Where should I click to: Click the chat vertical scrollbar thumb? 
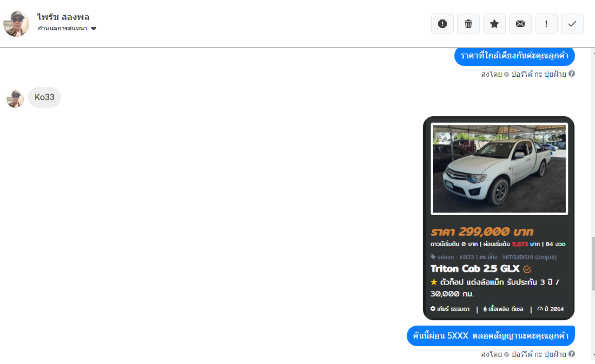[x=593, y=264]
